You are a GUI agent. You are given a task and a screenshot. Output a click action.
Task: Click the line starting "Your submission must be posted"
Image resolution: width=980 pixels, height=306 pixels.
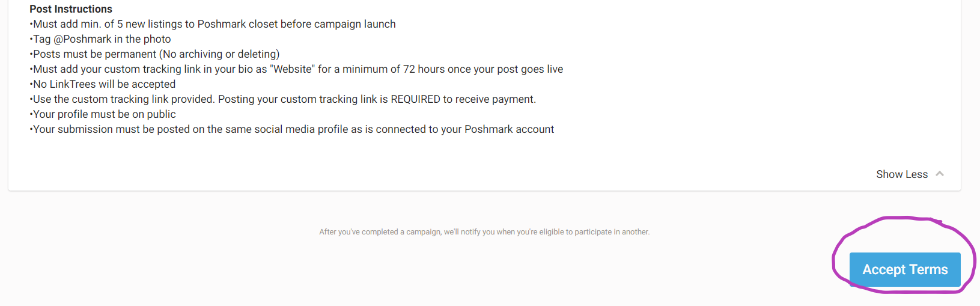tap(293, 129)
